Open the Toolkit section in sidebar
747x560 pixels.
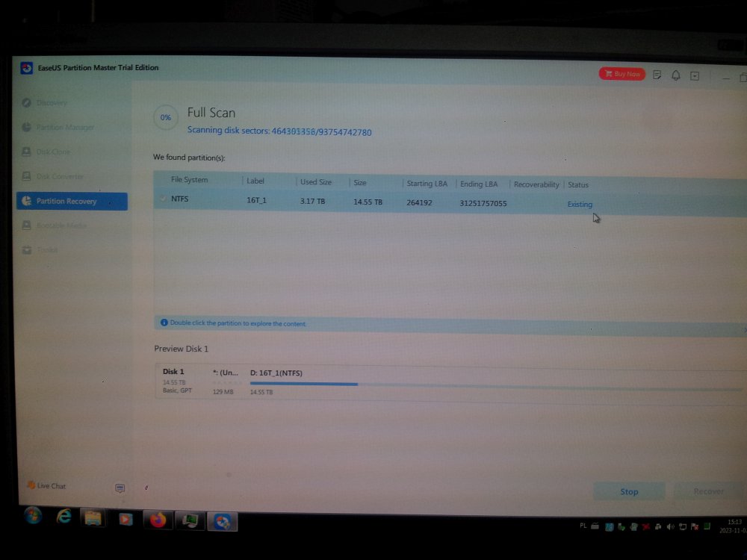click(47, 250)
